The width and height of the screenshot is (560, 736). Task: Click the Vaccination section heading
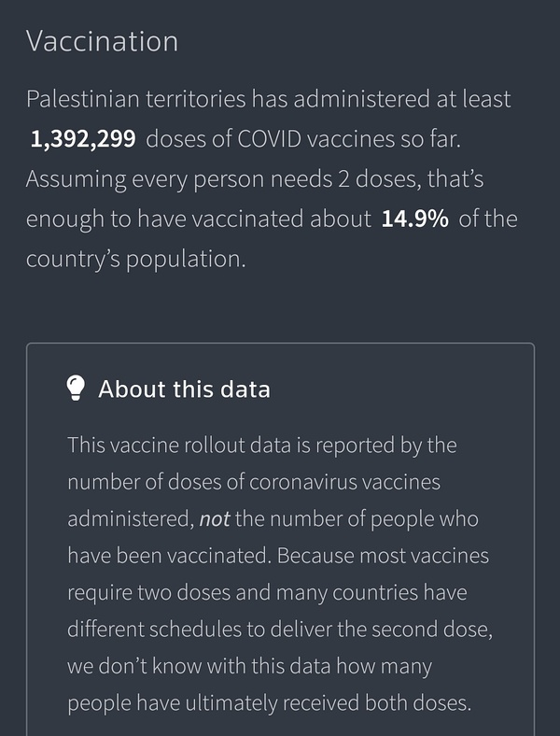point(102,41)
